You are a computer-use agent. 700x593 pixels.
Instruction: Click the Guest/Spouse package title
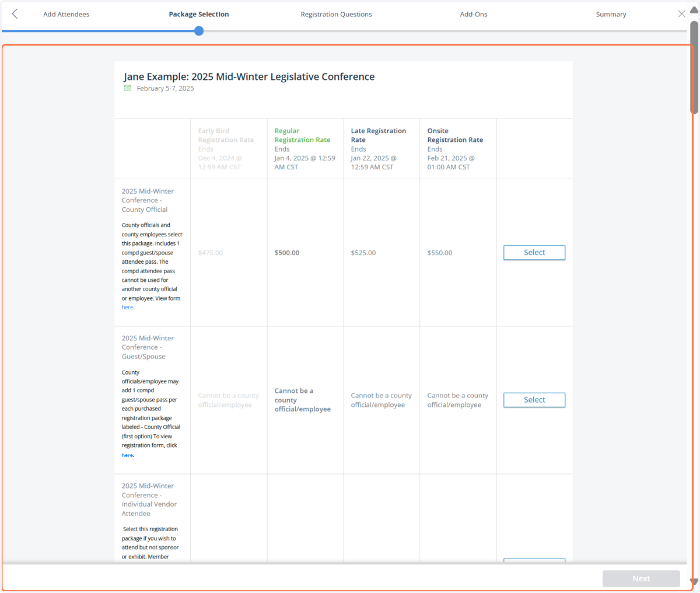tap(148, 347)
